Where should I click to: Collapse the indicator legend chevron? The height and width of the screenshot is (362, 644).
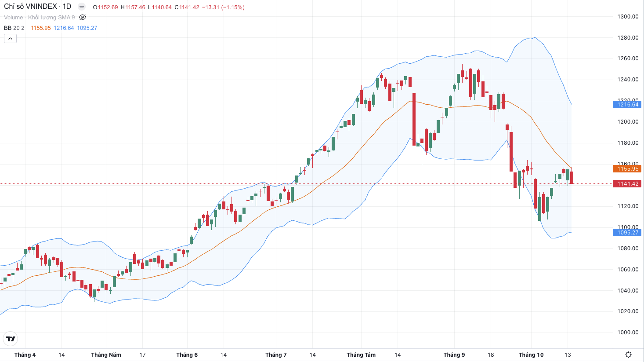point(10,39)
